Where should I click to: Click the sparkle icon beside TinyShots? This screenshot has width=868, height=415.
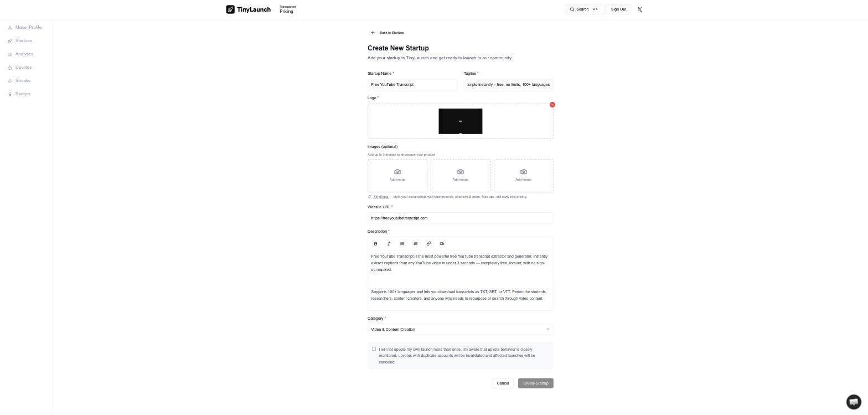click(370, 197)
